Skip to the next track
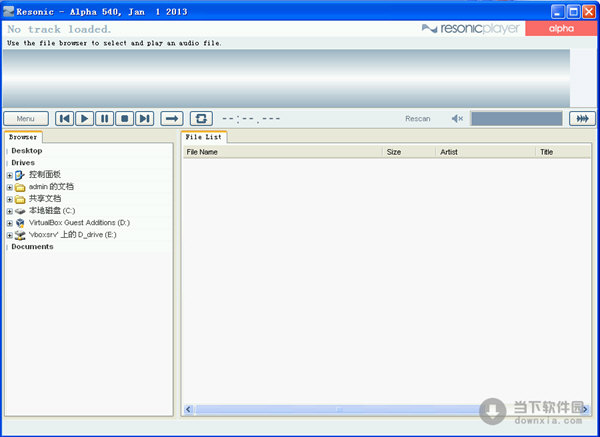The image size is (600, 437). 145,119
